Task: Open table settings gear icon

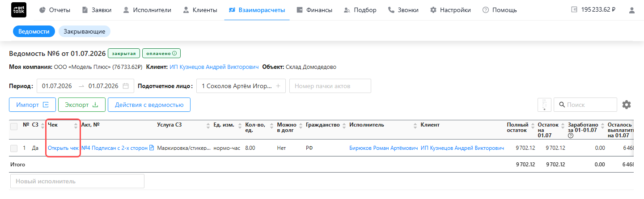Action: tap(627, 105)
